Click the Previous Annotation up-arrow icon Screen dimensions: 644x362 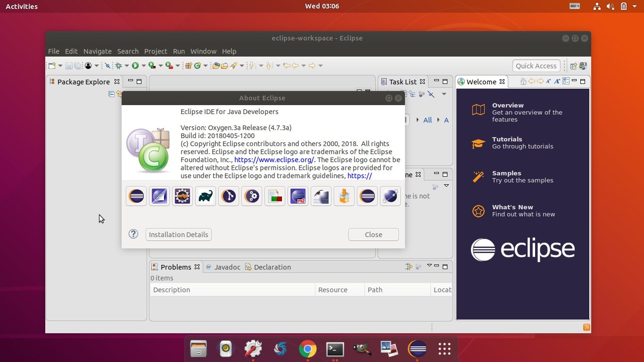coord(269,66)
